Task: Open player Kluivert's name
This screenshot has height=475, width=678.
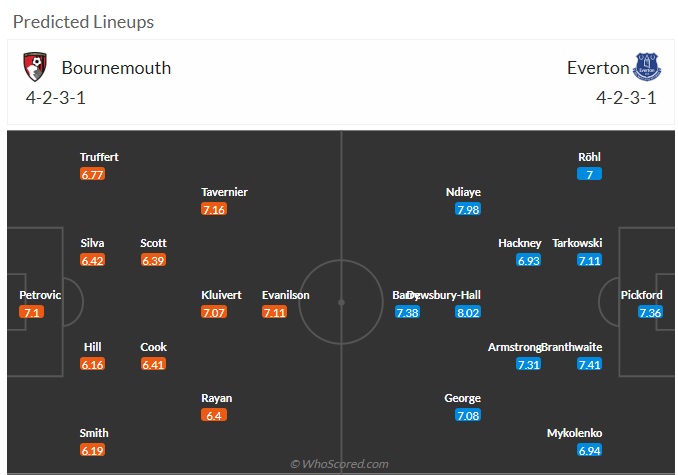Action: (x=221, y=295)
